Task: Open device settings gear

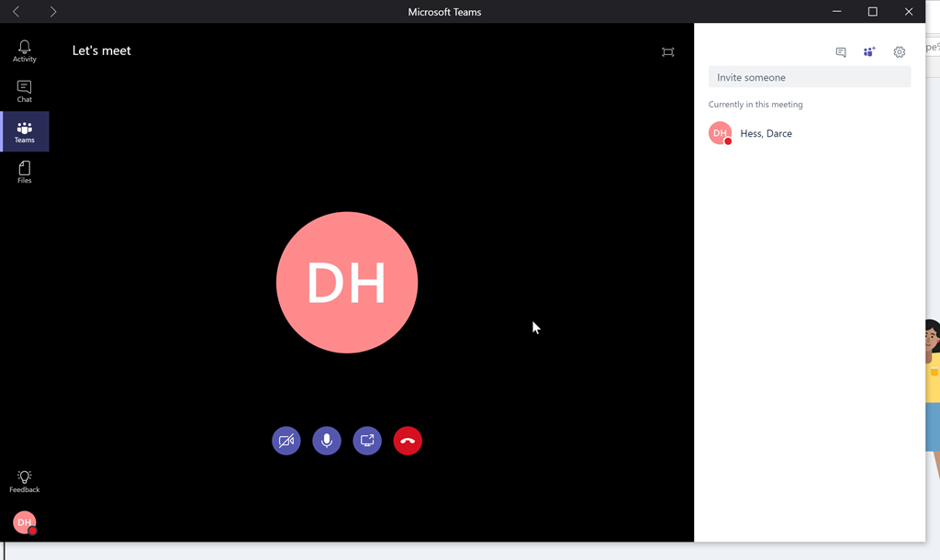Action: (x=900, y=52)
